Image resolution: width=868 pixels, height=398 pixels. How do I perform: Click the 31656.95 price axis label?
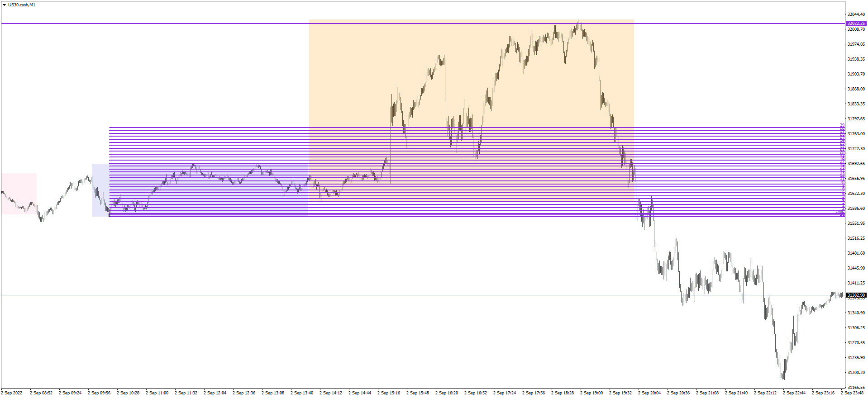coord(856,179)
